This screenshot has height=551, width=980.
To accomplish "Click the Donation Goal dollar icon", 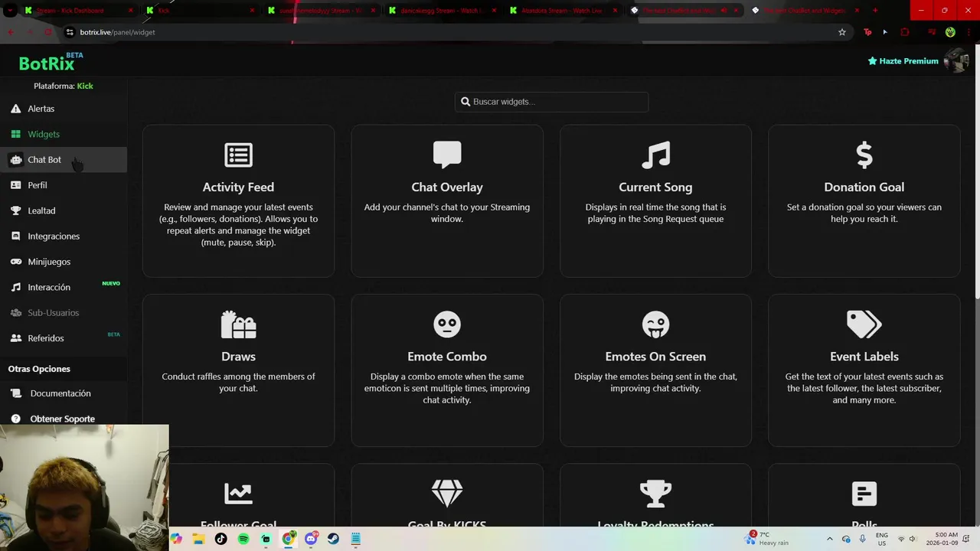I will (864, 155).
